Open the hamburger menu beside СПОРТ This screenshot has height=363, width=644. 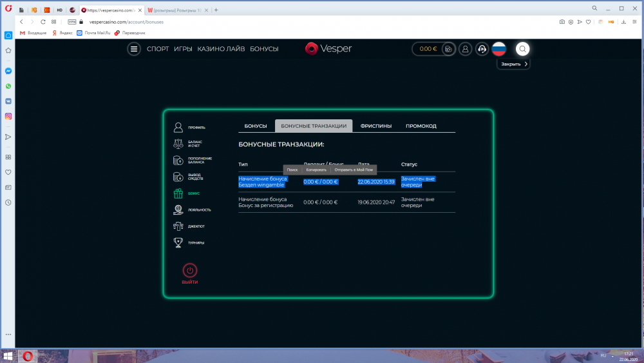tap(134, 49)
